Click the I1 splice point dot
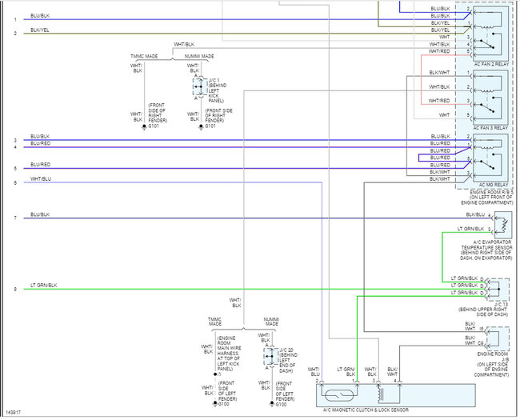This screenshot has width=520, height=420. point(215,374)
